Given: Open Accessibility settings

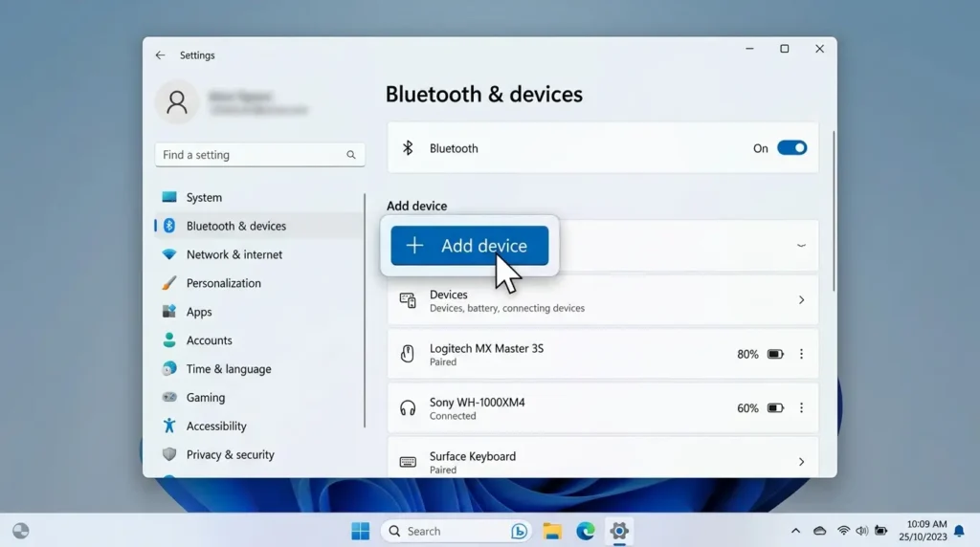Looking at the screenshot, I should (x=258, y=426).
